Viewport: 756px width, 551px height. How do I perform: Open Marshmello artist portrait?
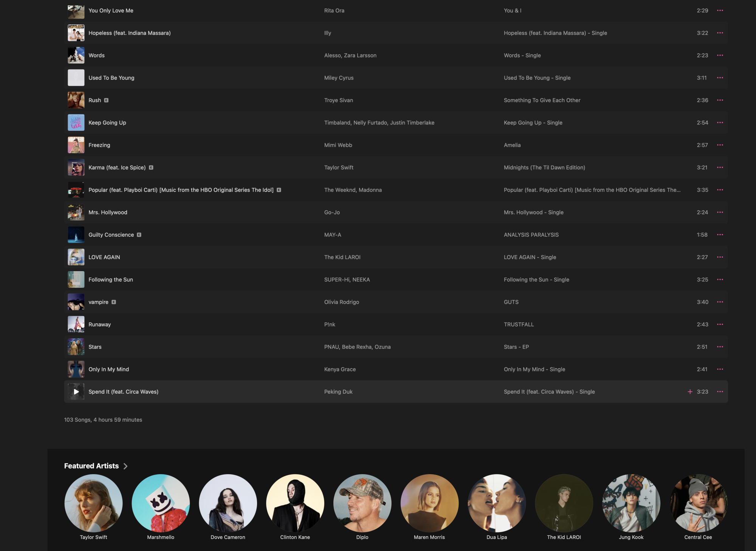(x=161, y=503)
